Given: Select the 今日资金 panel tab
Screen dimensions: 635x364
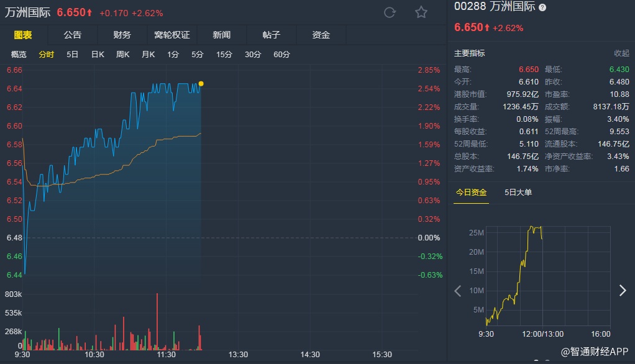Looking at the screenshot, I should (x=471, y=193).
